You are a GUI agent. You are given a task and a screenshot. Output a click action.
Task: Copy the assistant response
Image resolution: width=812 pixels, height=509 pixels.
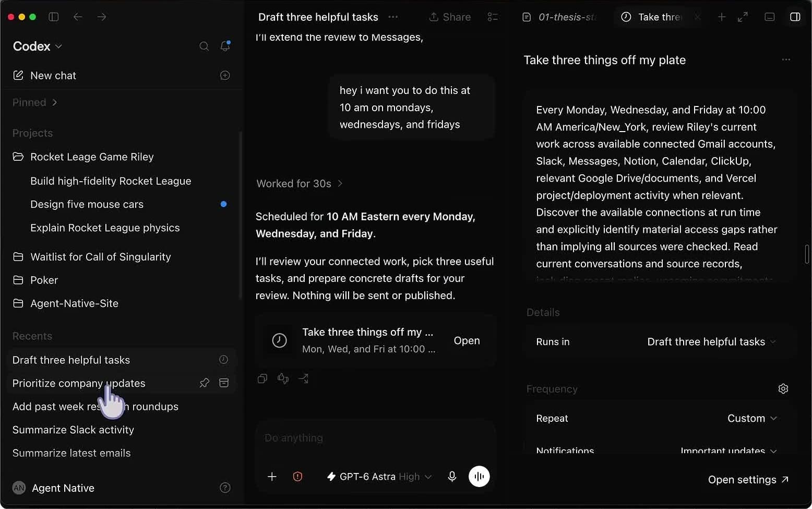262,378
